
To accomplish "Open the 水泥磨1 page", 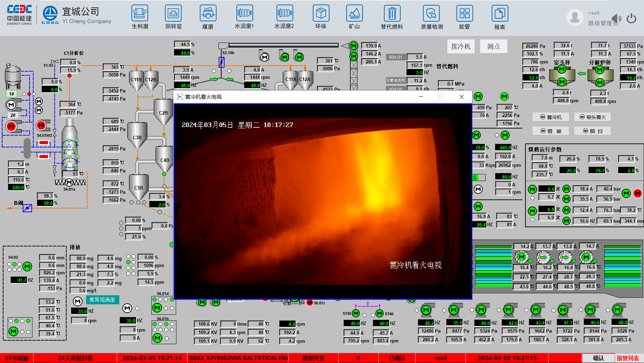I will click(x=244, y=17).
